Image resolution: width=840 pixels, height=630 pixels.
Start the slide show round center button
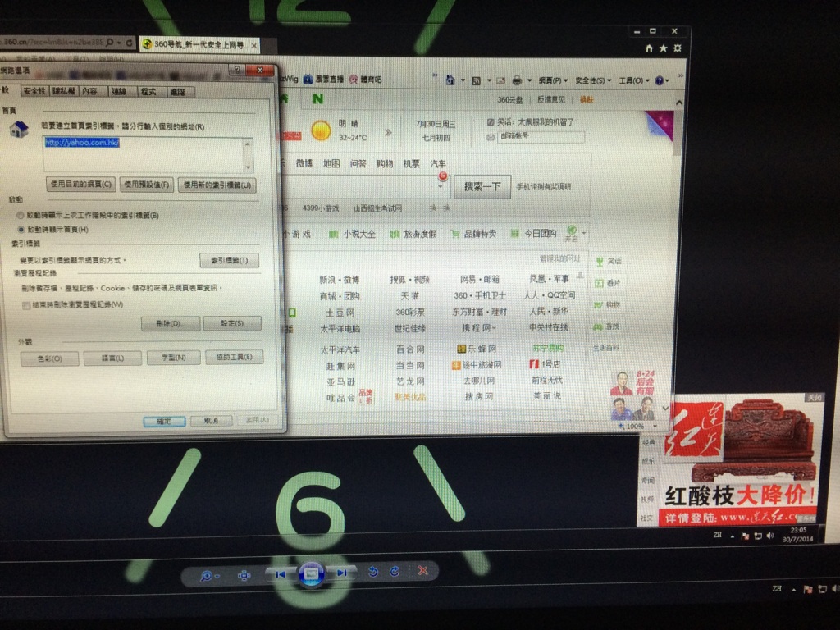pyautogui.click(x=311, y=573)
